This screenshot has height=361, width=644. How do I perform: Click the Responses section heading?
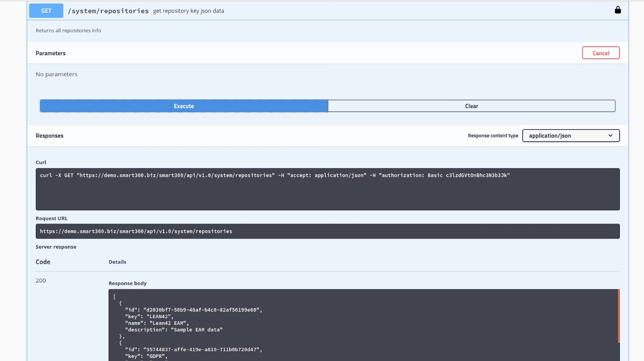(x=50, y=136)
